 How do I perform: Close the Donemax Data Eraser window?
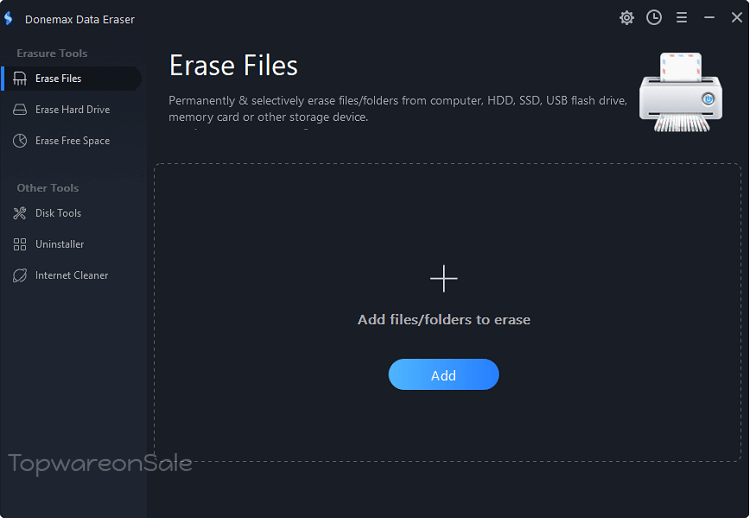[x=737, y=18]
